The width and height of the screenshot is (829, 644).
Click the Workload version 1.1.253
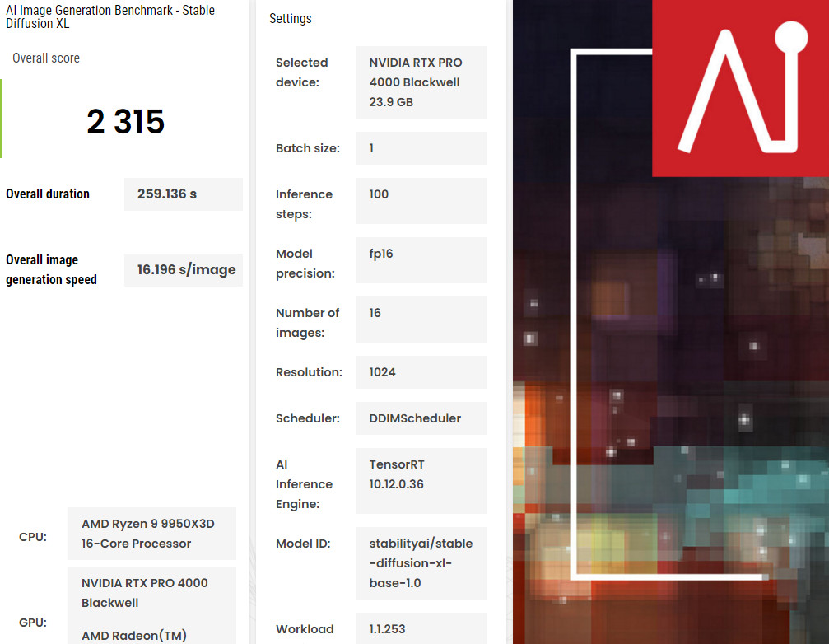coord(421,629)
